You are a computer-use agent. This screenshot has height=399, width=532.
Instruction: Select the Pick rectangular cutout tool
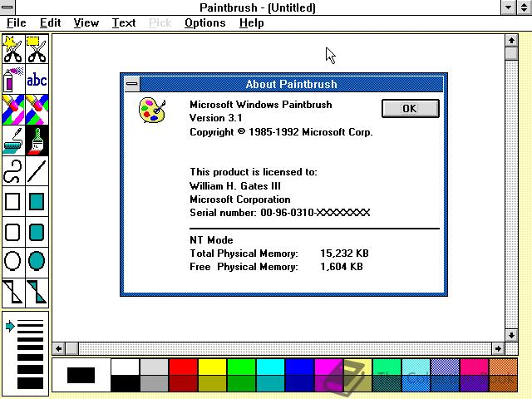coord(37,49)
